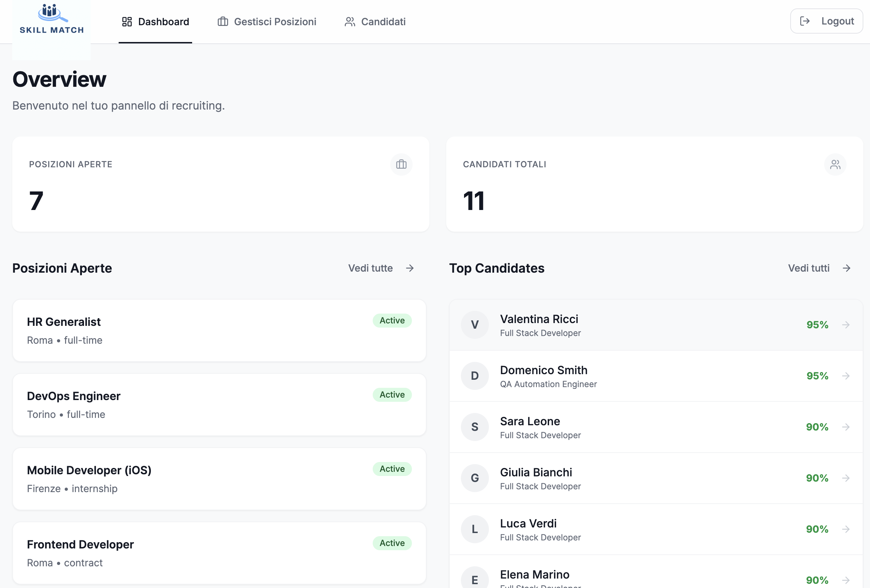Open the Gestisci Posizioni tab
The width and height of the screenshot is (870, 588).
pos(267,22)
